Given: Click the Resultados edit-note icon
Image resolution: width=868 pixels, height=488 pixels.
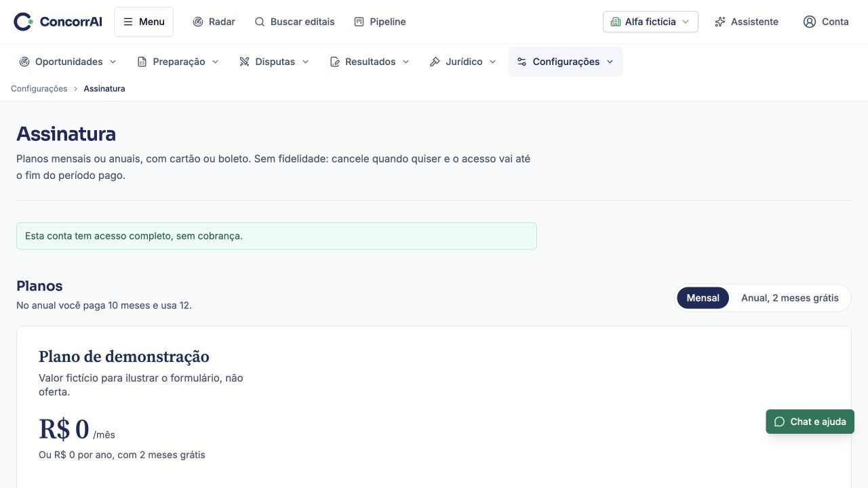Looking at the screenshot, I should click(335, 62).
